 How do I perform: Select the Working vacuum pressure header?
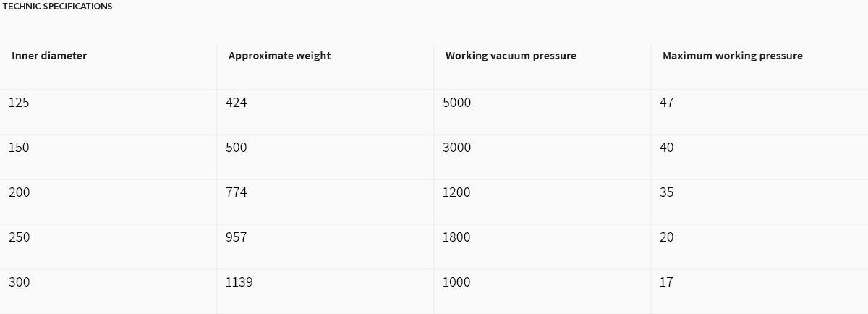(511, 56)
